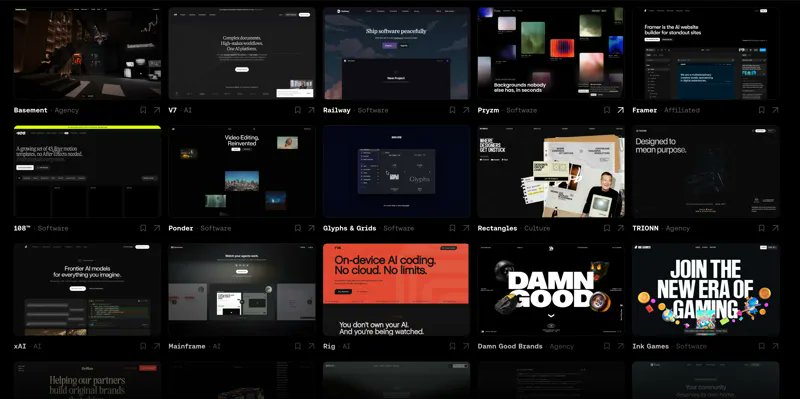The image size is (800, 399).
Task: Open the Glyphs & Grids thumbnail
Action: click(396, 171)
